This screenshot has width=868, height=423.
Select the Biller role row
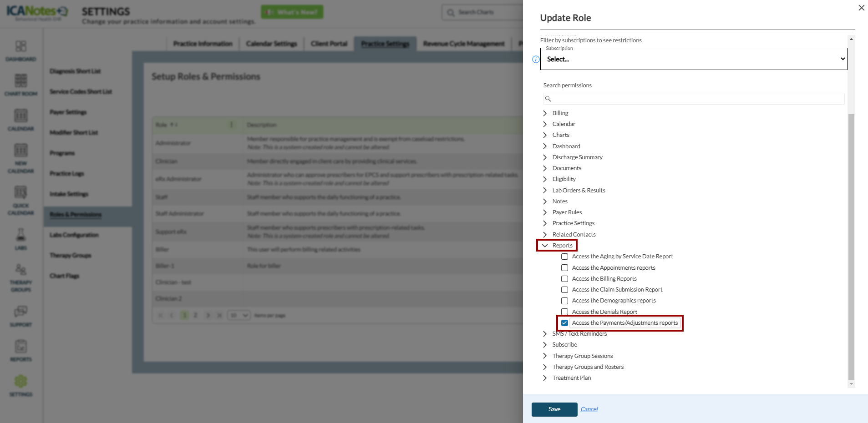click(x=338, y=250)
